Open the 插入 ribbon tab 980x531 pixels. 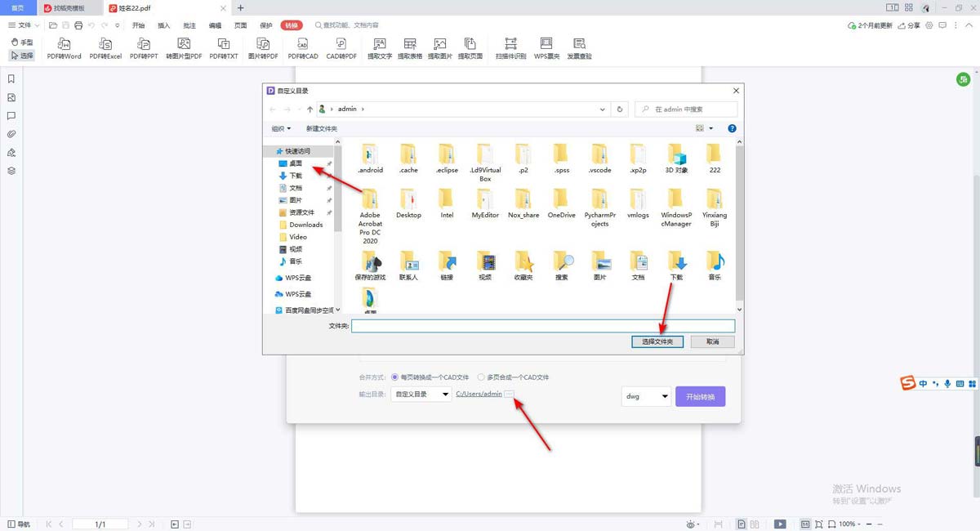pos(164,25)
